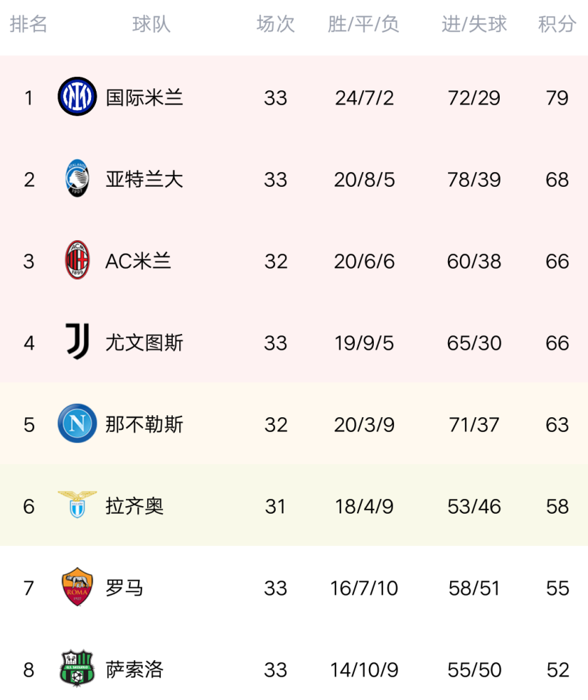Click the 场次 column header
Image resolution: width=588 pixels, height=700 pixels.
tap(276, 24)
